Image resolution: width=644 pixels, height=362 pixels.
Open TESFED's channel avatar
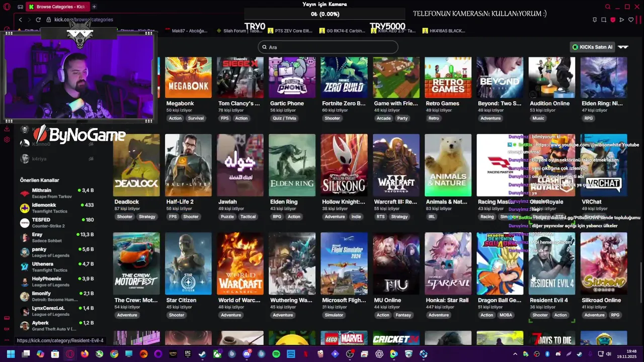click(x=25, y=223)
